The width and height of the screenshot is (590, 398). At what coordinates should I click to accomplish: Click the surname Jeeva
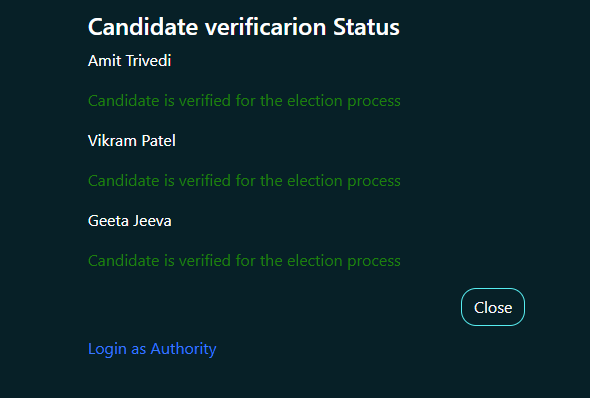tap(152, 221)
